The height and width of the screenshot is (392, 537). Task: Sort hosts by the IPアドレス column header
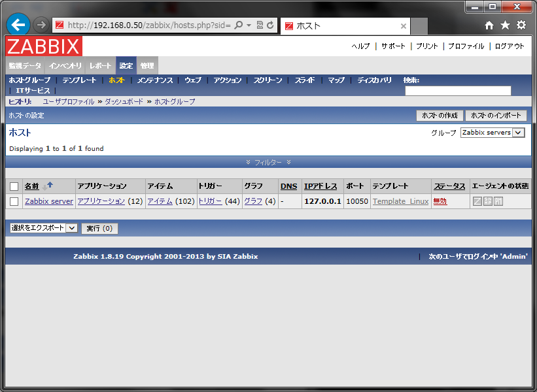coord(320,186)
